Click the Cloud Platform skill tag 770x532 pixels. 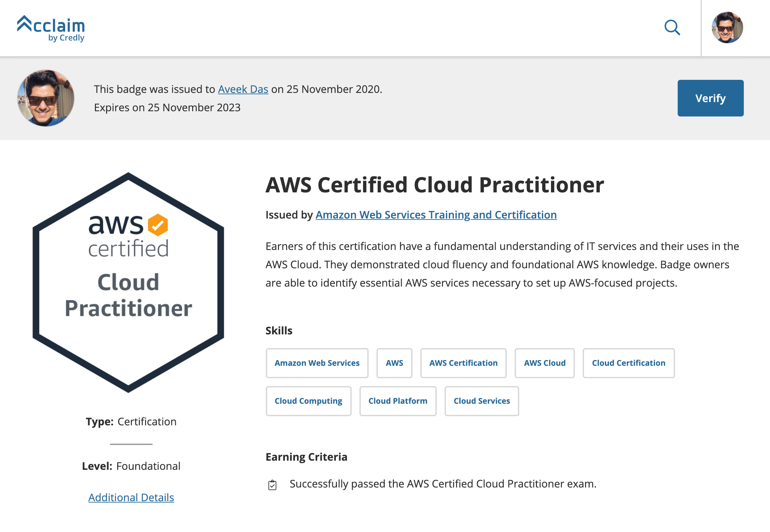click(x=398, y=401)
